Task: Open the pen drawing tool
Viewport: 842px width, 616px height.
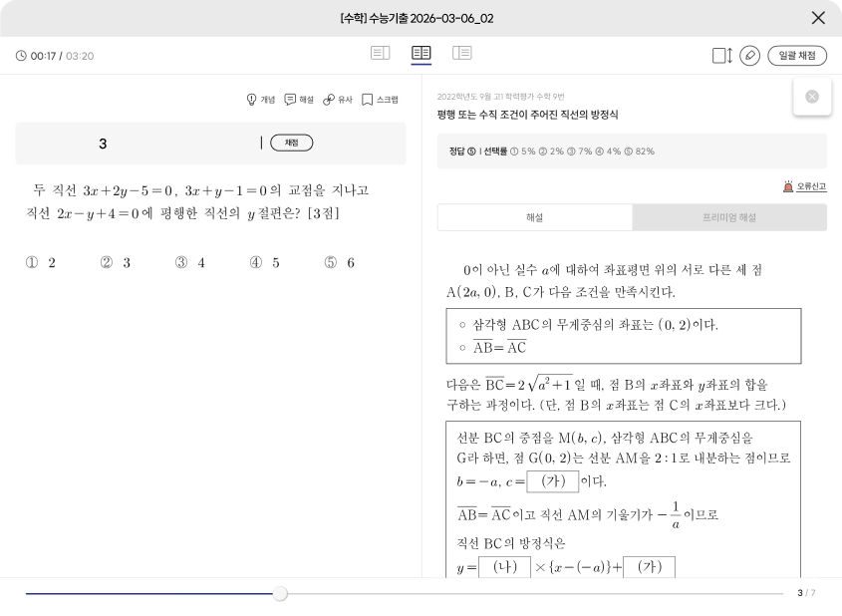Action: [x=750, y=56]
